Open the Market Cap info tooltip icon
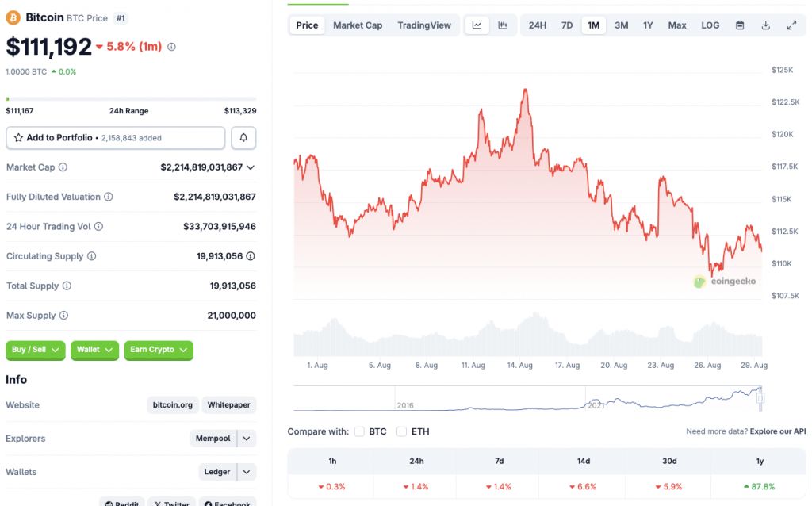The height and width of the screenshot is (506, 812). pos(63,167)
